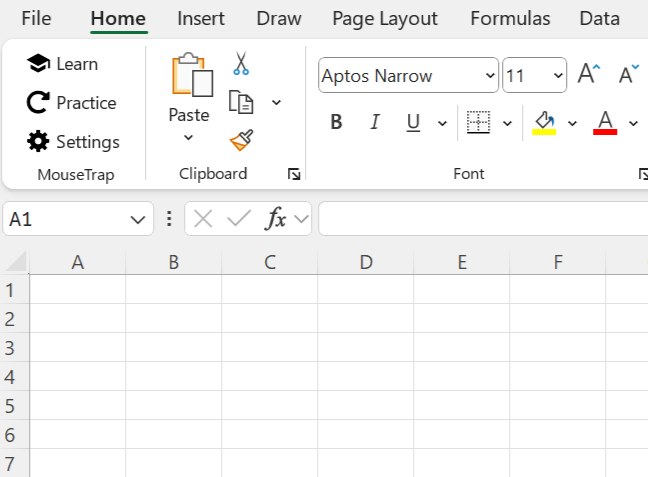Select column B header
This screenshot has height=477, width=648.
pos(174,262)
